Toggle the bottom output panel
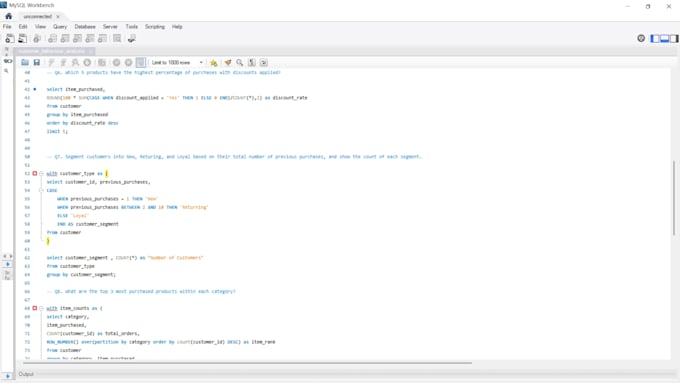Screen dimensions: 680x383 pos(664,38)
